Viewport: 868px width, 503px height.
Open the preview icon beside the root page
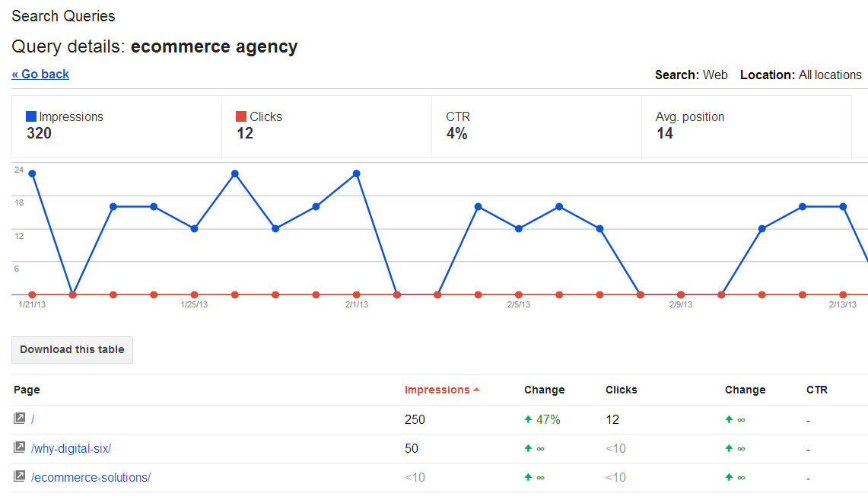(18, 418)
